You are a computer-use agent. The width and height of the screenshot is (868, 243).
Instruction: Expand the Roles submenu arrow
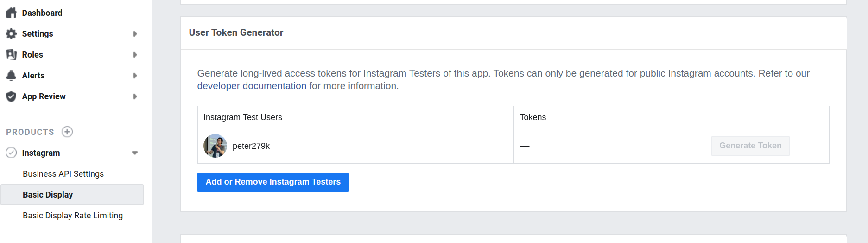135,55
